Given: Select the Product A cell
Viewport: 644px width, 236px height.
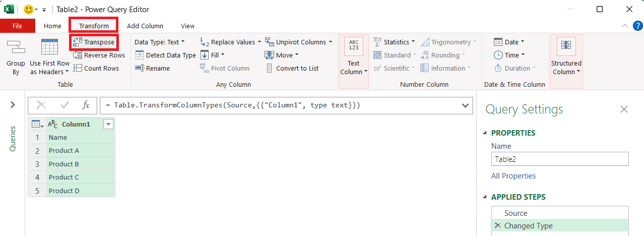Looking at the screenshot, I should pyautogui.click(x=80, y=150).
